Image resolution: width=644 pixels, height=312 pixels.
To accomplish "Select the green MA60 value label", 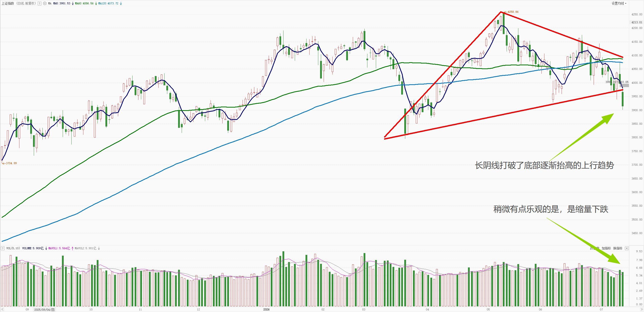I will tap(84, 4).
